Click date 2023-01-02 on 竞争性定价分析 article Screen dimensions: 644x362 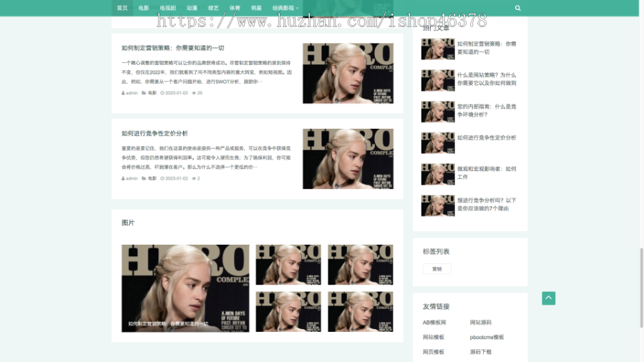click(x=177, y=179)
